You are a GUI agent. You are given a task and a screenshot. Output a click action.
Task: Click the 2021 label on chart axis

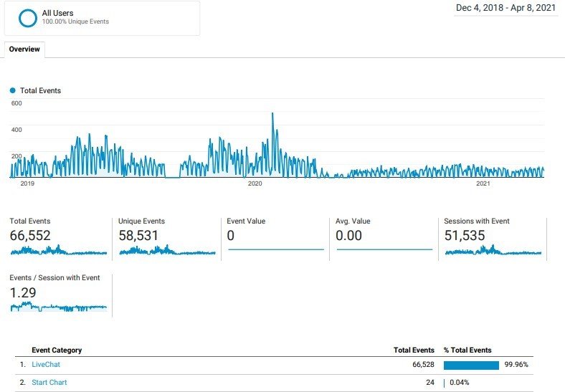click(x=483, y=183)
